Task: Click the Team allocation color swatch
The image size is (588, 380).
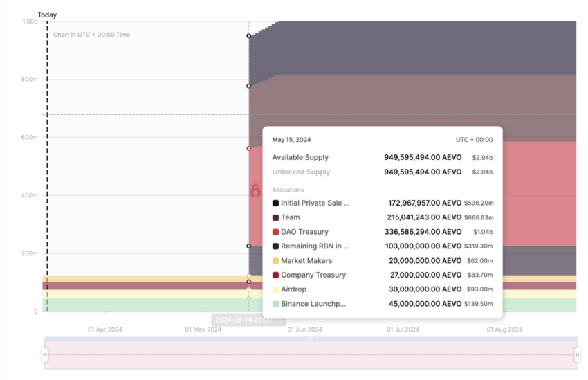Action: [x=275, y=217]
